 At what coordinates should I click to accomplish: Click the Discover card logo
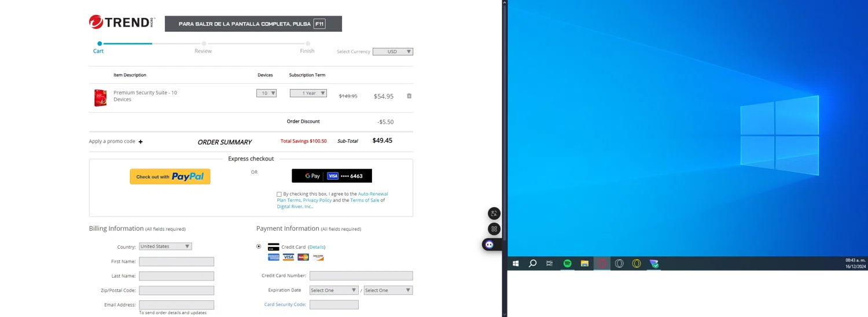click(318, 257)
